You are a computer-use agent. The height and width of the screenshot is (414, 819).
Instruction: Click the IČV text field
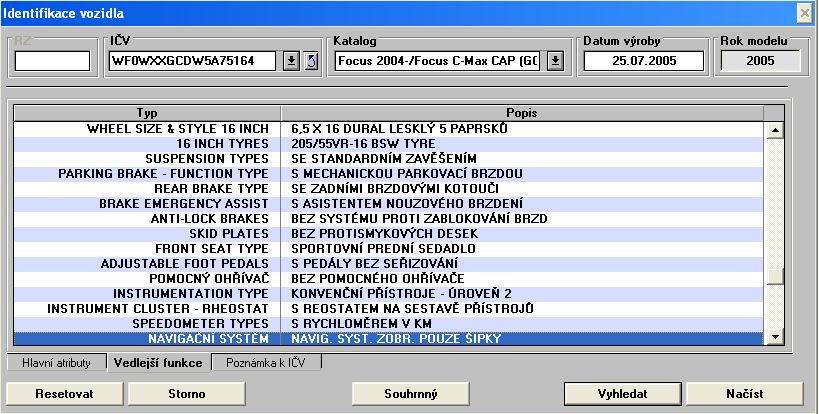[x=194, y=61]
